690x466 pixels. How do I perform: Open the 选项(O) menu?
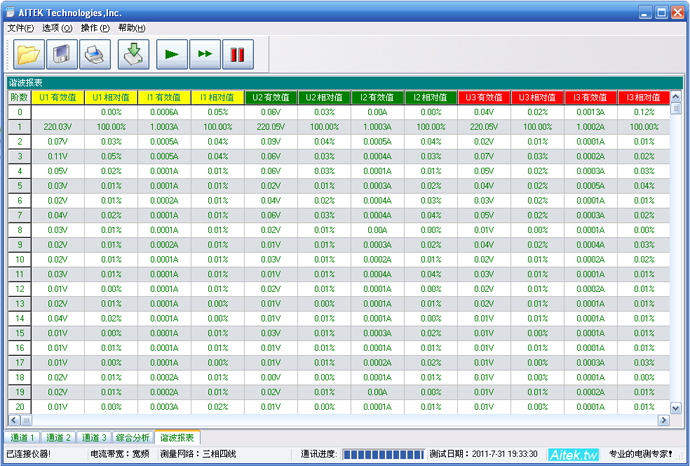[59, 28]
